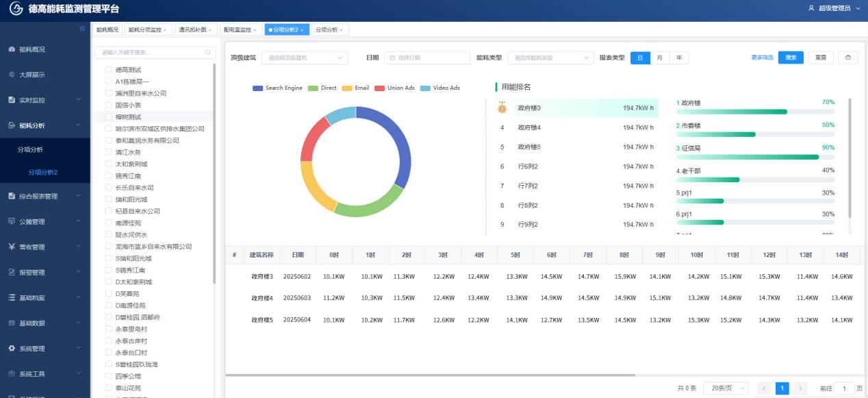Click the 系统管理 gear icon
Screen dimensions: 868x398
tap(11, 349)
